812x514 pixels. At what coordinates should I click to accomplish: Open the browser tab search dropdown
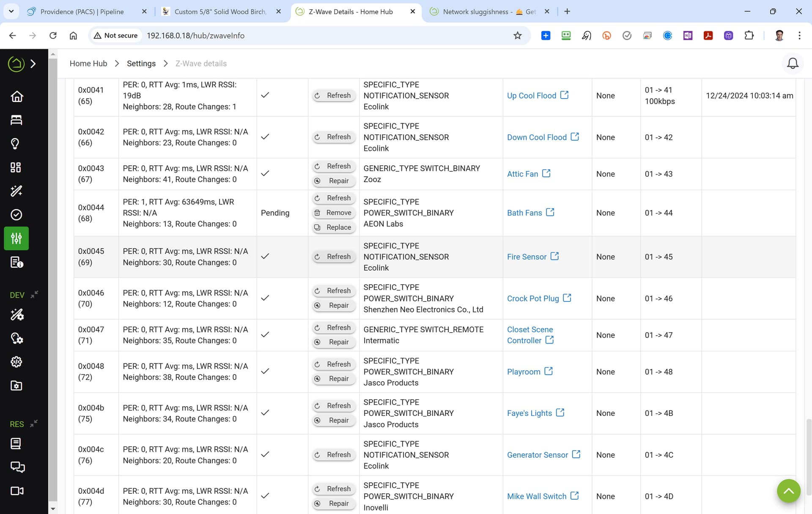click(x=11, y=11)
